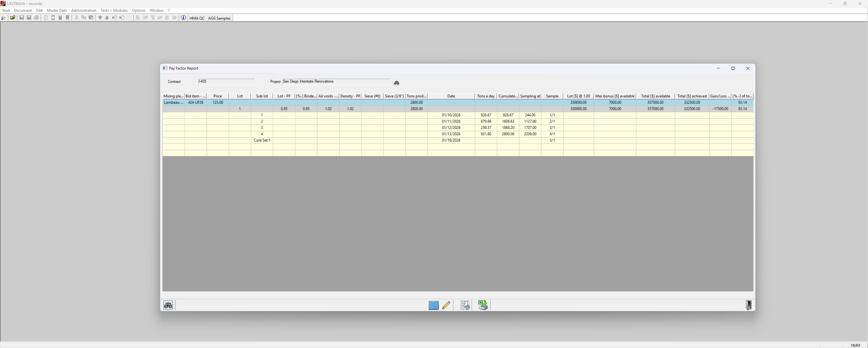Click the Excel export icon

tap(482, 305)
